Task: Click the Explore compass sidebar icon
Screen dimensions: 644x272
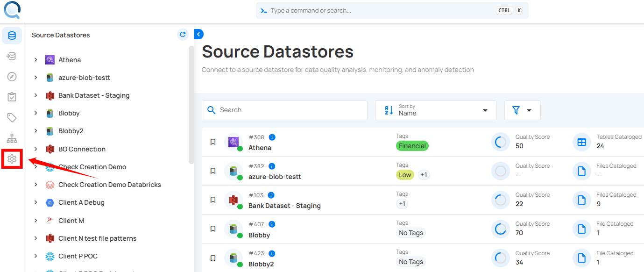Action: click(x=12, y=77)
